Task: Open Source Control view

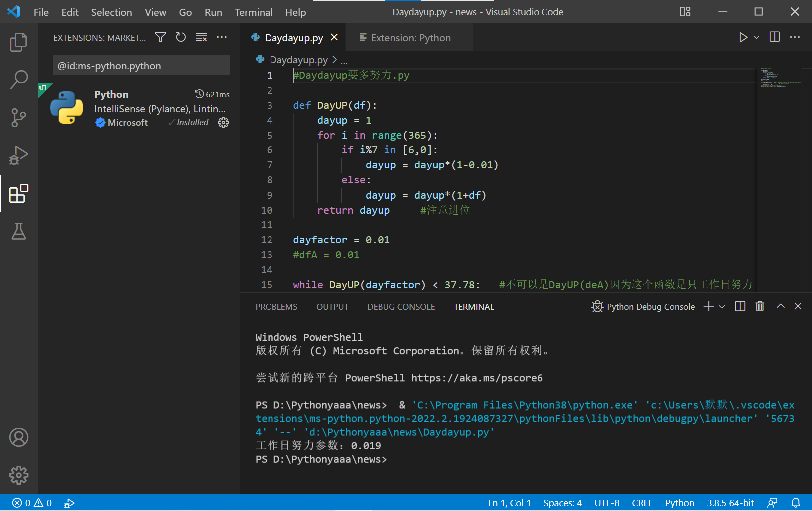Action: (19, 118)
